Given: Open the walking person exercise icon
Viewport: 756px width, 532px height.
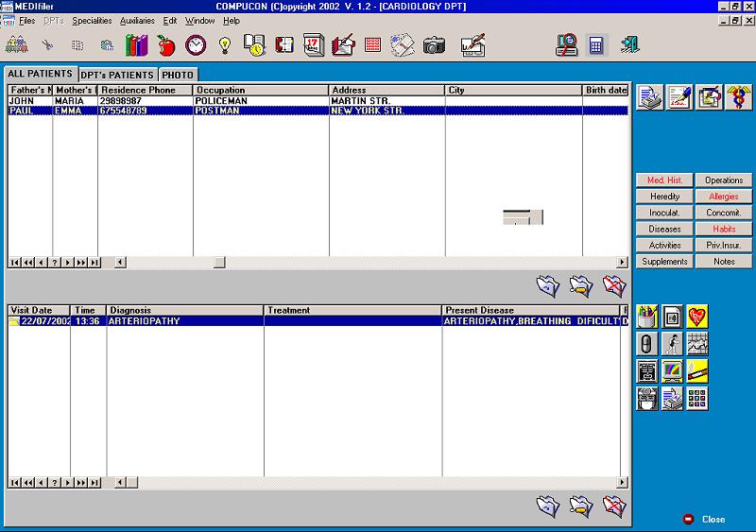Looking at the screenshot, I should [672, 344].
